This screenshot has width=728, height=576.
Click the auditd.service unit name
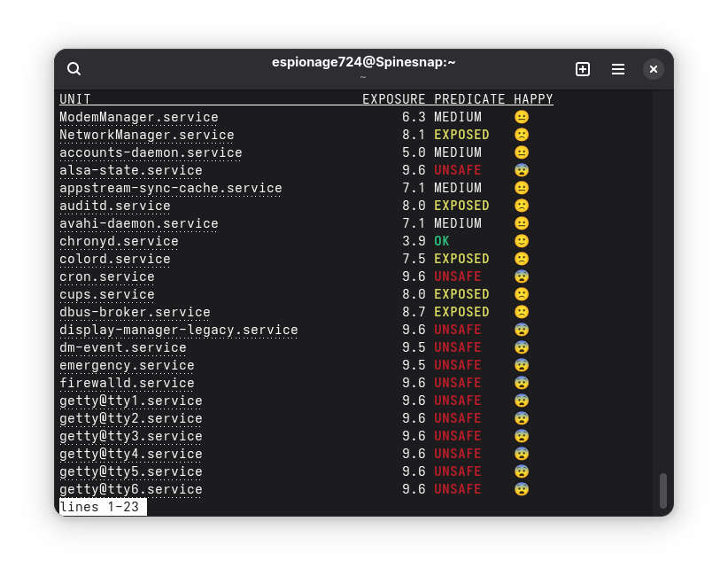114,206
